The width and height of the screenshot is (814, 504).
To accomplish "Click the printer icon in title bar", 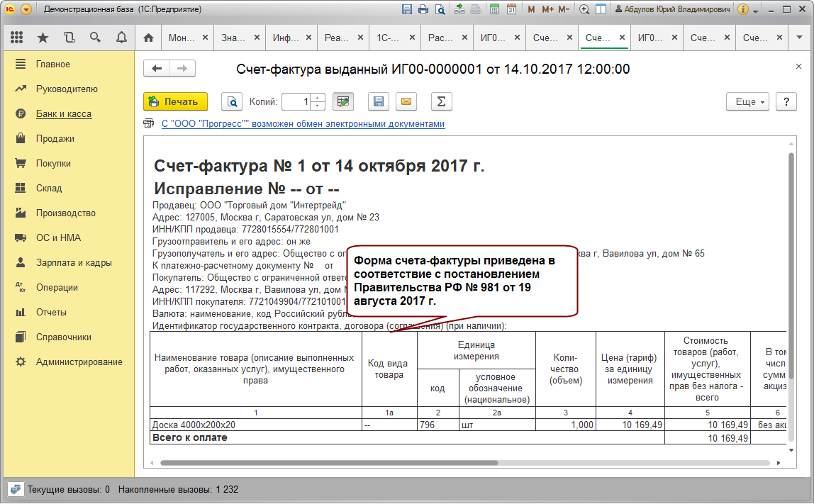I will (423, 9).
